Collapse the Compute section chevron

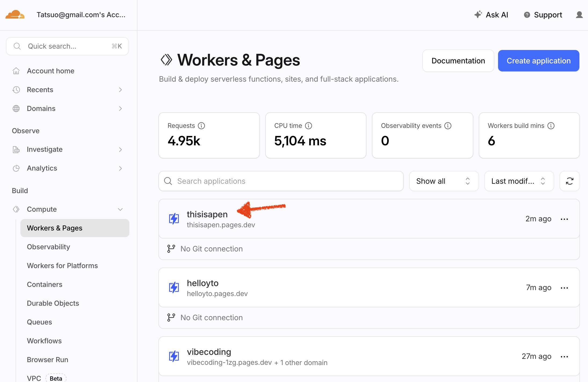tap(120, 209)
